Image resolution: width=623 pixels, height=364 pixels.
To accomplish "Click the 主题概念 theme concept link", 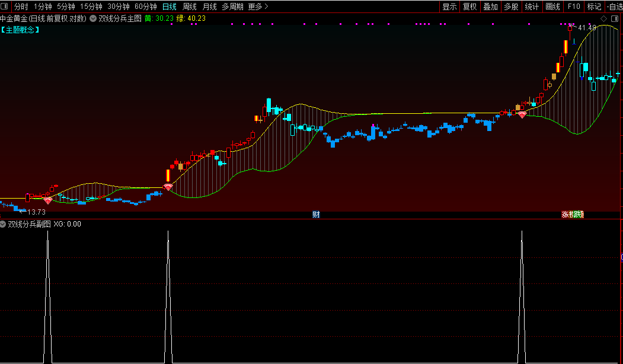I will [20, 29].
